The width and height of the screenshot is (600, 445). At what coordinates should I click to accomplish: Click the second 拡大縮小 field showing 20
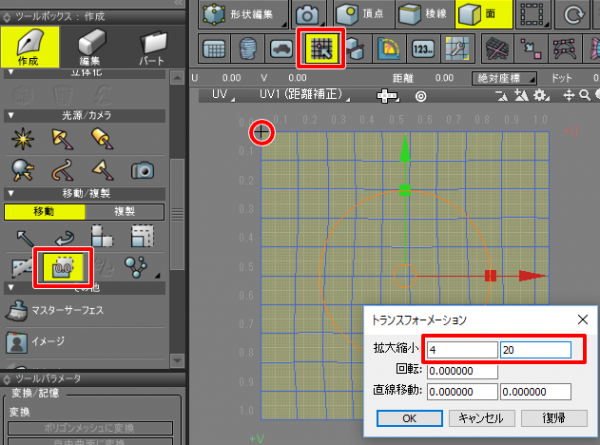(536, 350)
